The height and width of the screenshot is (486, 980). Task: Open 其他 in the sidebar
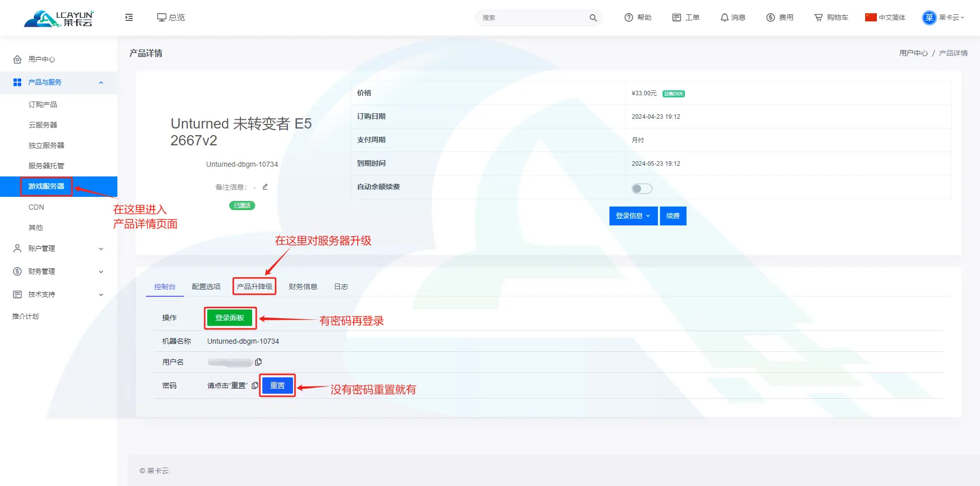pos(36,227)
